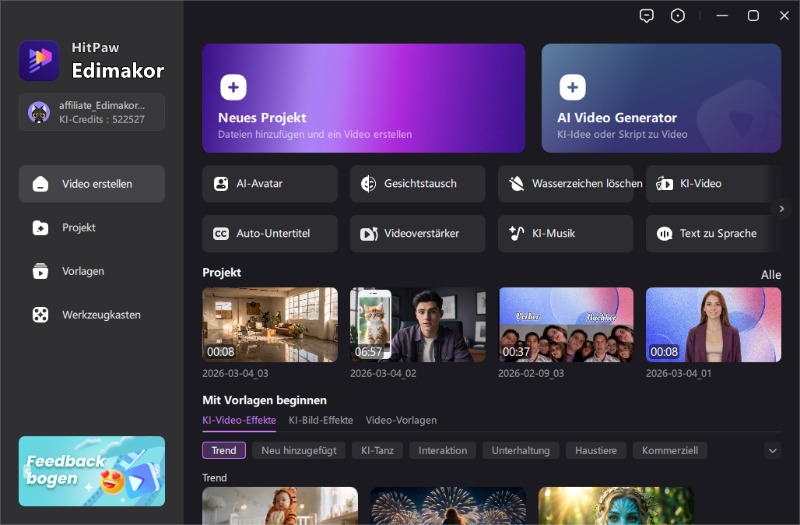Click the Video erstellen home icon
The height and width of the screenshot is (525, 800).
pos(40,184)
